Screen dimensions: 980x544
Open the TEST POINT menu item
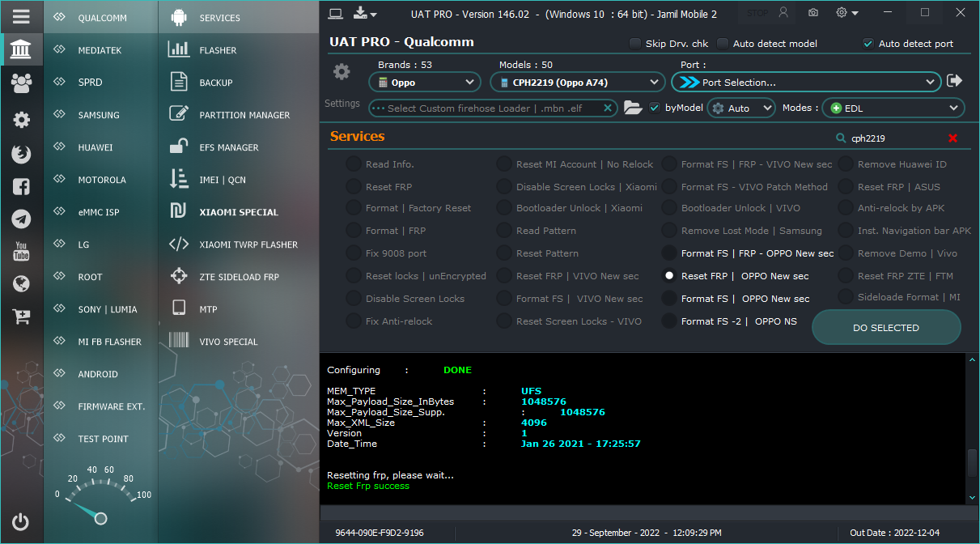[101, 438]
